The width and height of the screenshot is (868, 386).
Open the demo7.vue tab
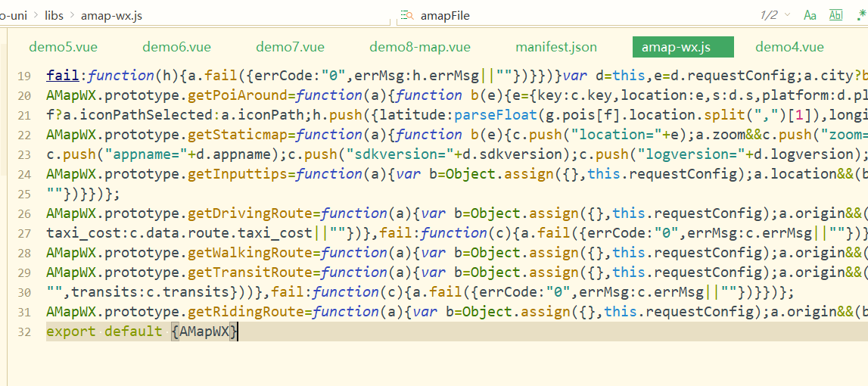(x=290, y=47)
